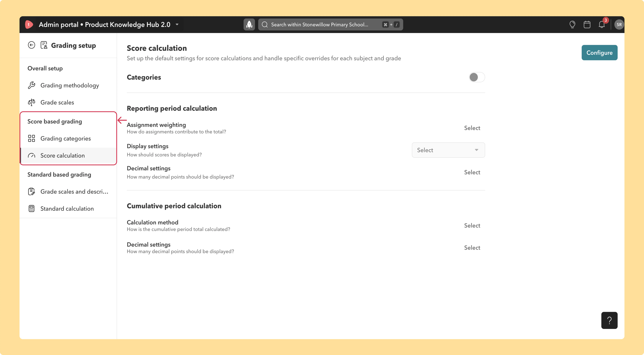The height and width of the screenshot is (355, 644).
Task: Click the Grading setup document icon
Action: (44, 45)
